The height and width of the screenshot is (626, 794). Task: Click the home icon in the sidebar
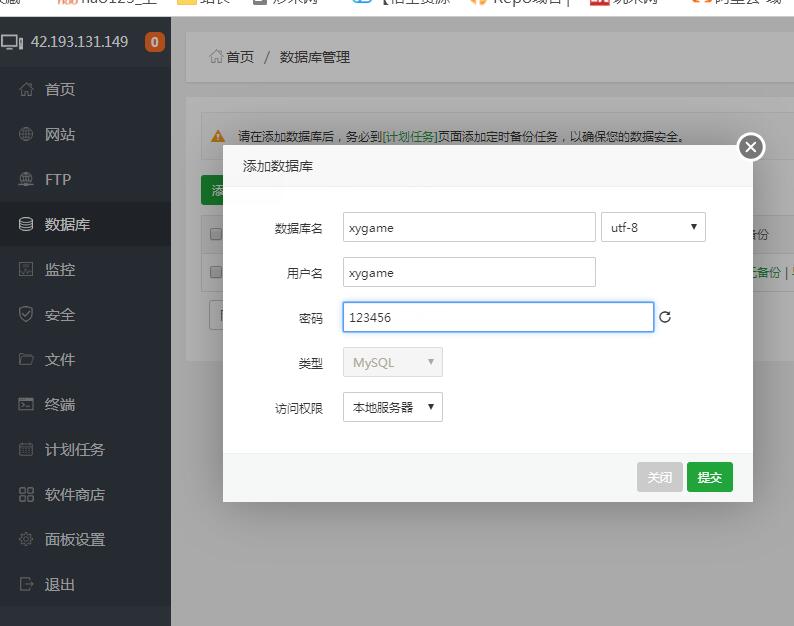pos(26,90)
